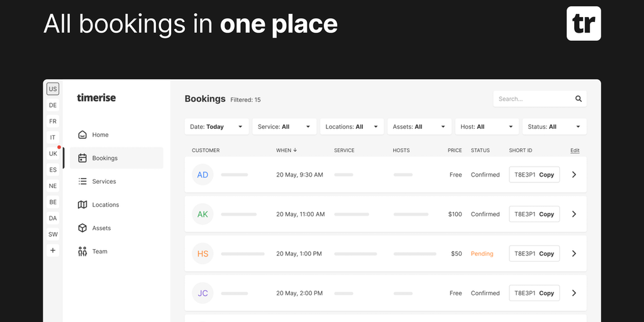Expand the Status: All dropdown
Screen dimensions: 644x322
(554, 126)
